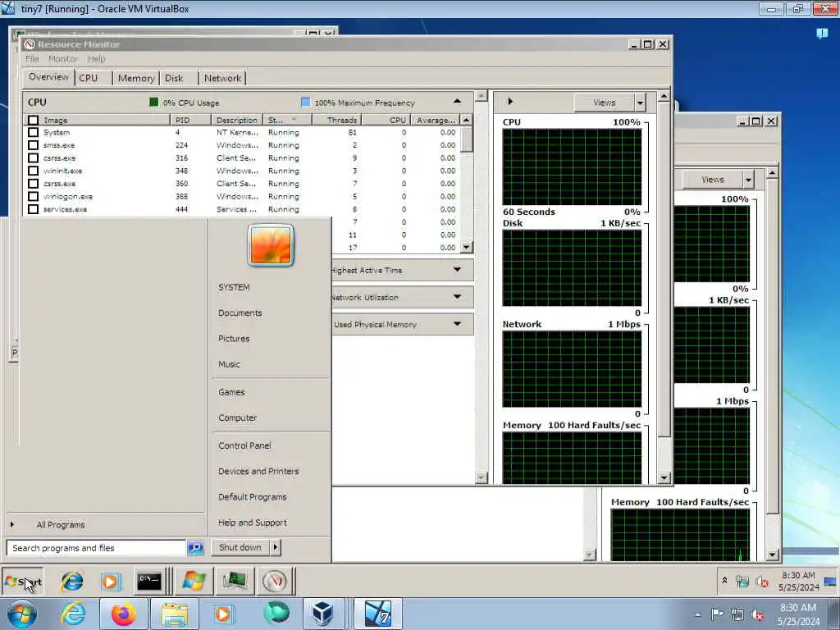Check the csrss.exe PID 360 checkbox
Screen dimensions: 840x630
33,184
